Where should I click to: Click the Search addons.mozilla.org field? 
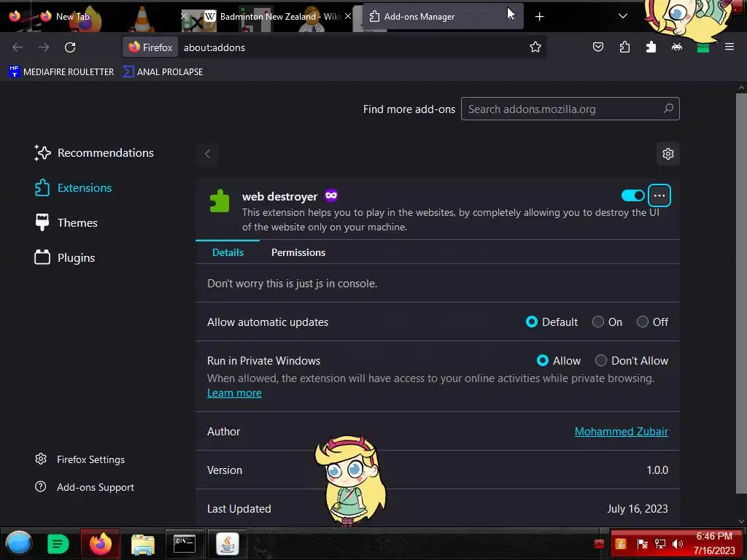[x=570, y=109]
